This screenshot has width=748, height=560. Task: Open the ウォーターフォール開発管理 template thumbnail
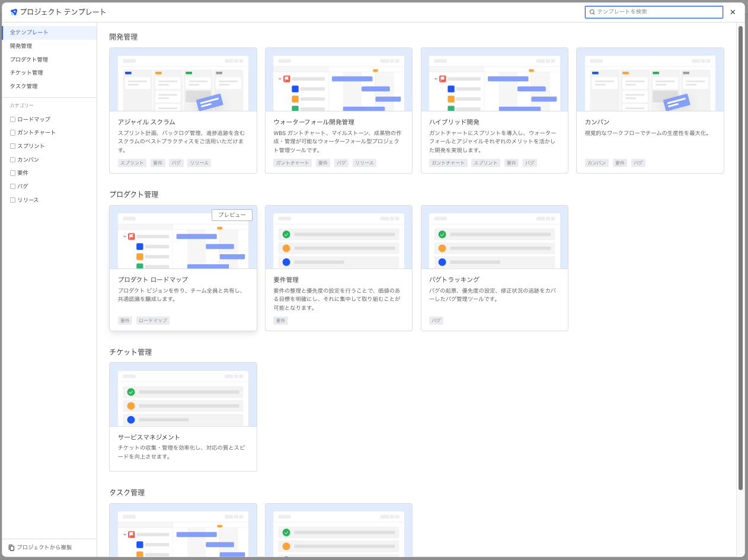click(338, 79)
